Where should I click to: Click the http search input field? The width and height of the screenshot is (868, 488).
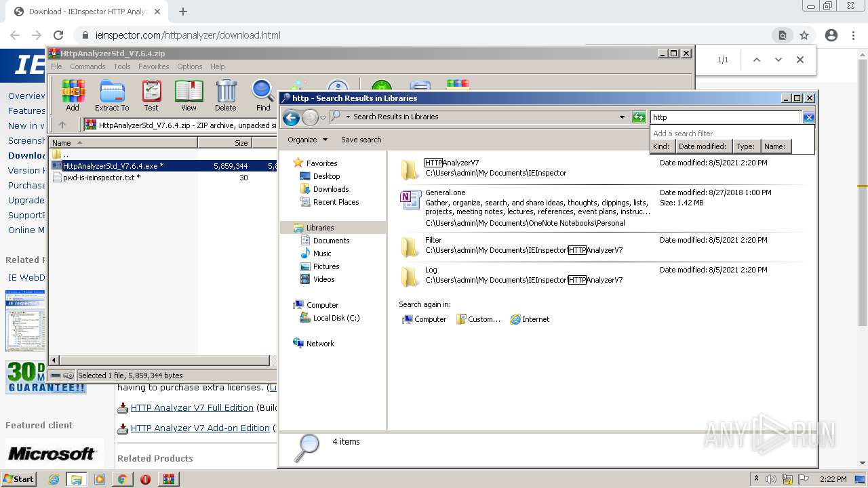(x=726, y=117)
